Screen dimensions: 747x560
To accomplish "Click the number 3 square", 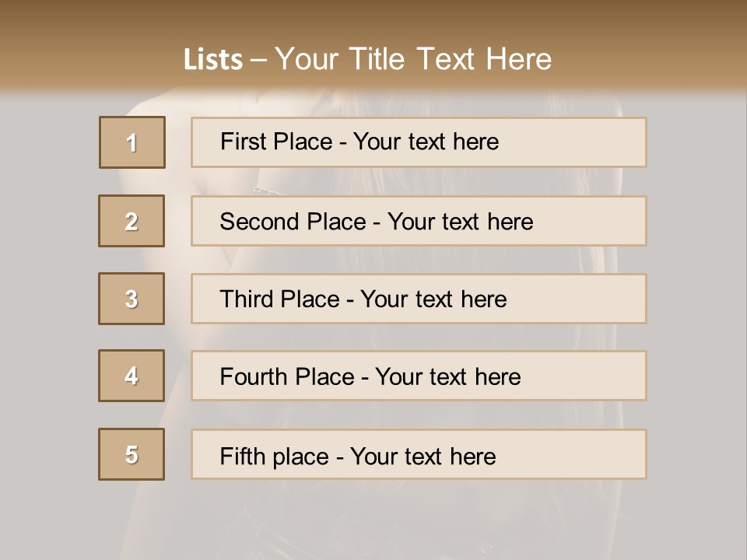I will [x=132, y=299].
